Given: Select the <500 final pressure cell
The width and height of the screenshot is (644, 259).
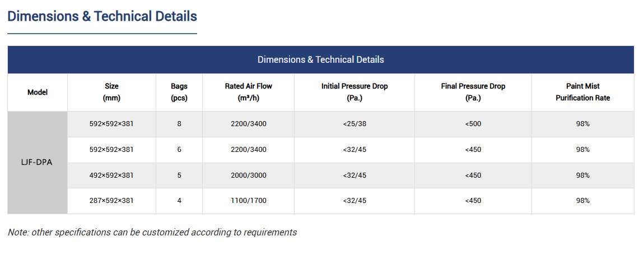Looking at the screenshot, I should click(473, 124).
